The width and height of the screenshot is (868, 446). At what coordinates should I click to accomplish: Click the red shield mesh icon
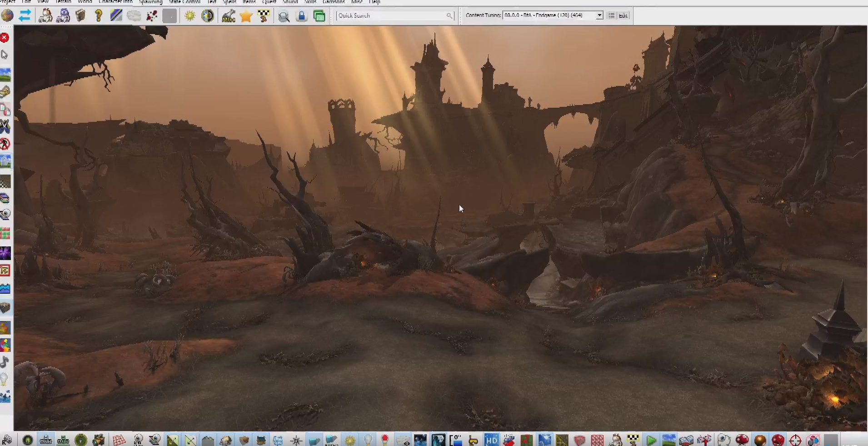579,440
